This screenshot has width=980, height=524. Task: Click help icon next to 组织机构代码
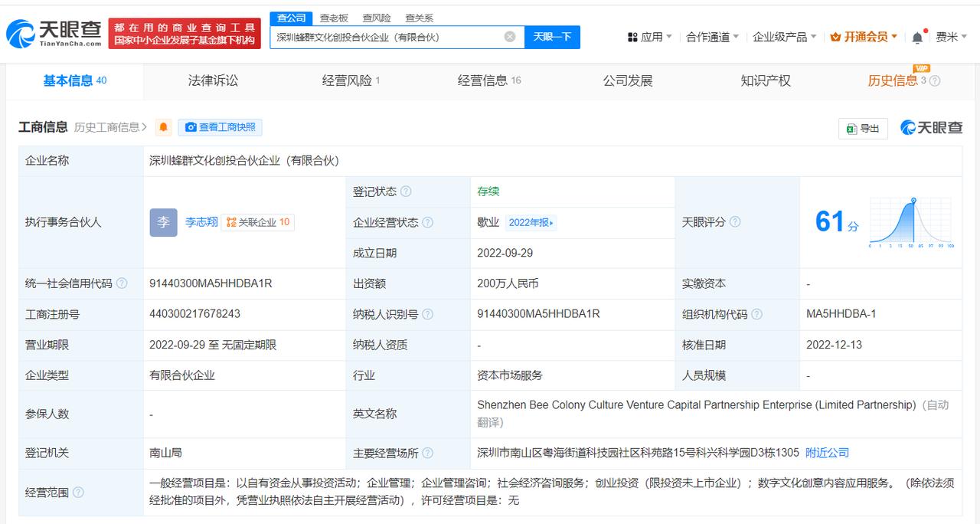[x=756, y=314]
